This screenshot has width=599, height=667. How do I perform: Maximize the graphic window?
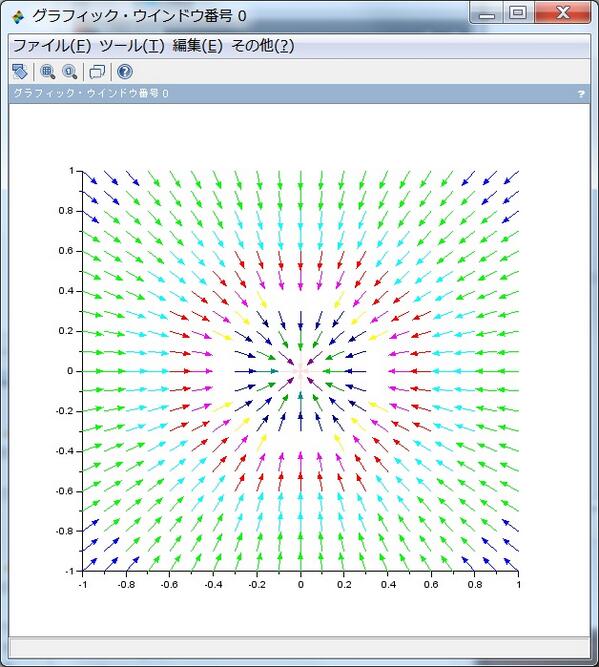[x=518, y=13]
